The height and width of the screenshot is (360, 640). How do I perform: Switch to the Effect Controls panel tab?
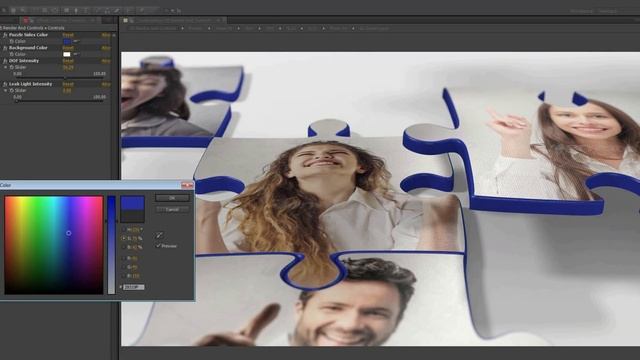(x=61, y=20)
